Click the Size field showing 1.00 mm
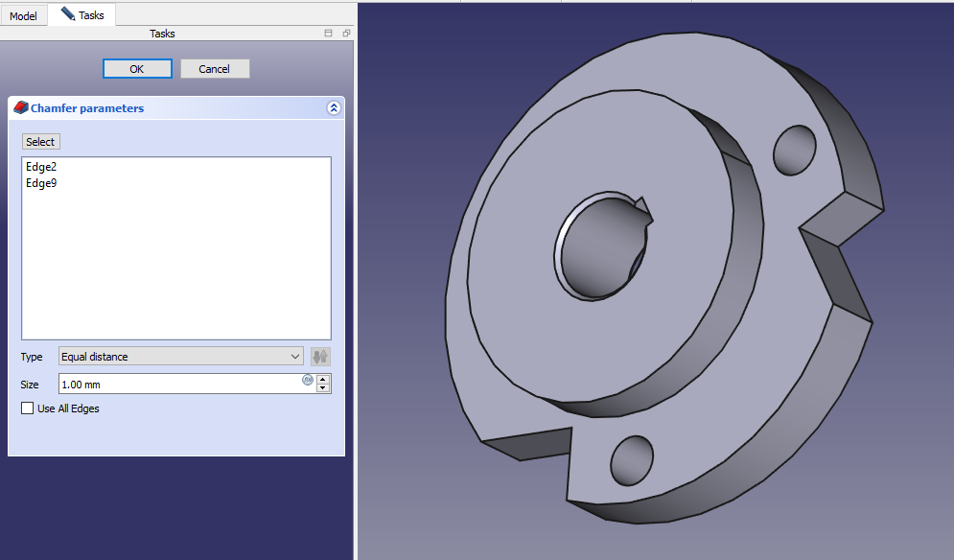Viewport: 954px width, 560px height. 177,385
